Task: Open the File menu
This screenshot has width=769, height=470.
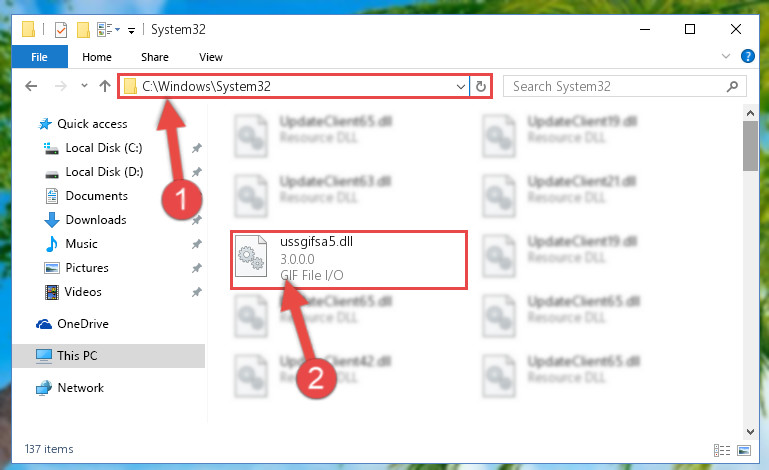Action: [40, 57]
